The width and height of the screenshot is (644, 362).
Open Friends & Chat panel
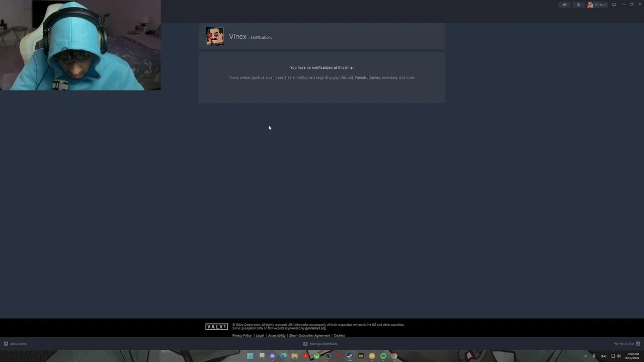pos(626,344)
